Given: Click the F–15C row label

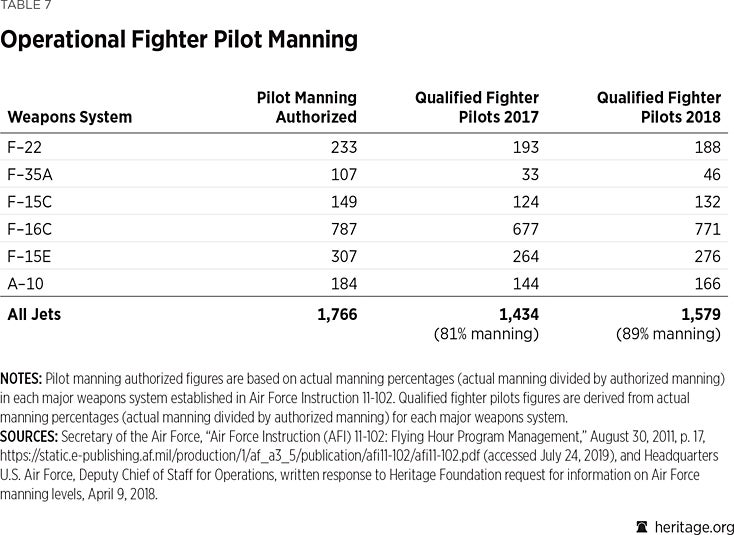Looking at the screenshot, I should coord(30,202).
